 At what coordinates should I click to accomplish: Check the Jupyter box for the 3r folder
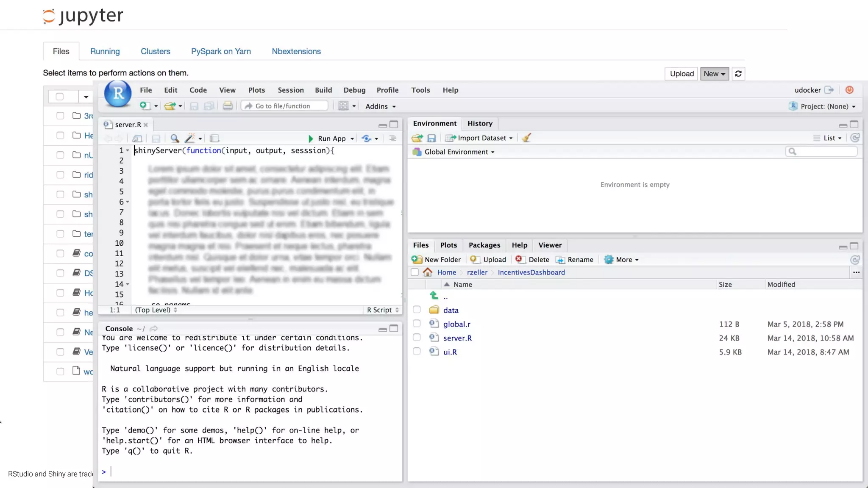click(x=60, y=116)
